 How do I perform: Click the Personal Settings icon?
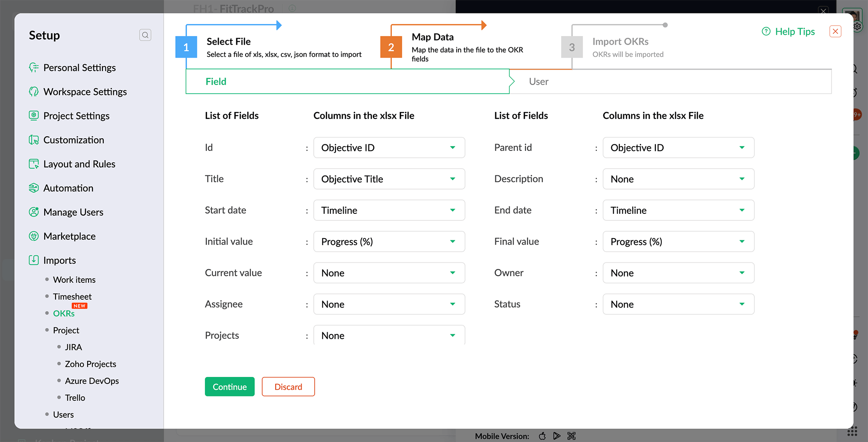(x=34, y=68)
